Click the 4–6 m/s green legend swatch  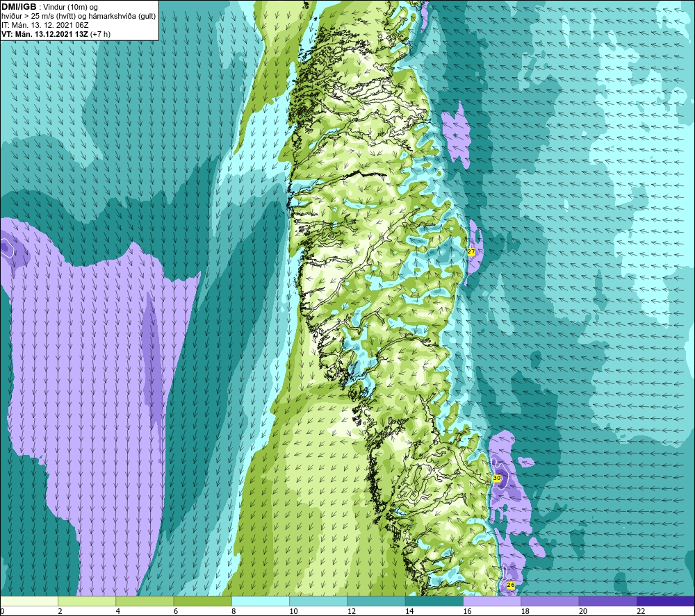pos(145,601)
